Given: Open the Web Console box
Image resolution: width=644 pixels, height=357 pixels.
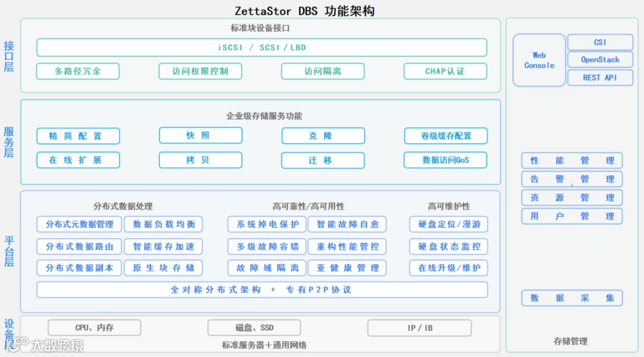Looking at the screenshot, I should (539, 60).
